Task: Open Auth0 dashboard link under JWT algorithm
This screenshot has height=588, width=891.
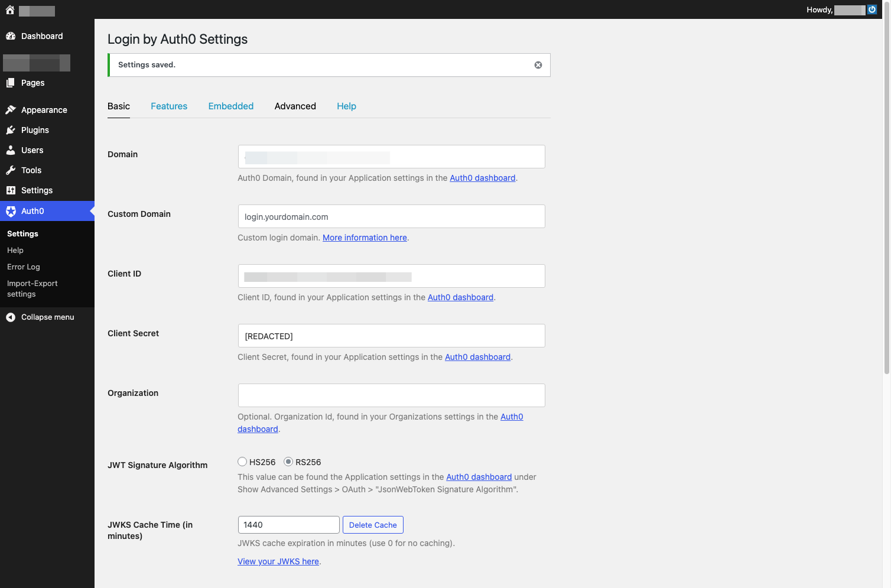Action: click(x=479, y=477)
